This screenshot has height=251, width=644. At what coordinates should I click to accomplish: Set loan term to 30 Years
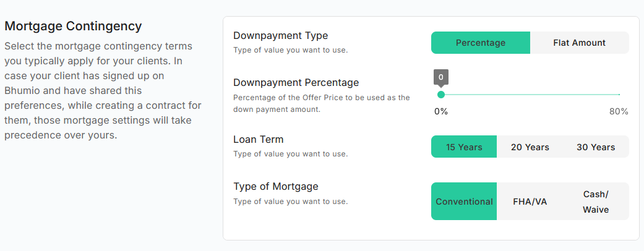coord(595,147)
